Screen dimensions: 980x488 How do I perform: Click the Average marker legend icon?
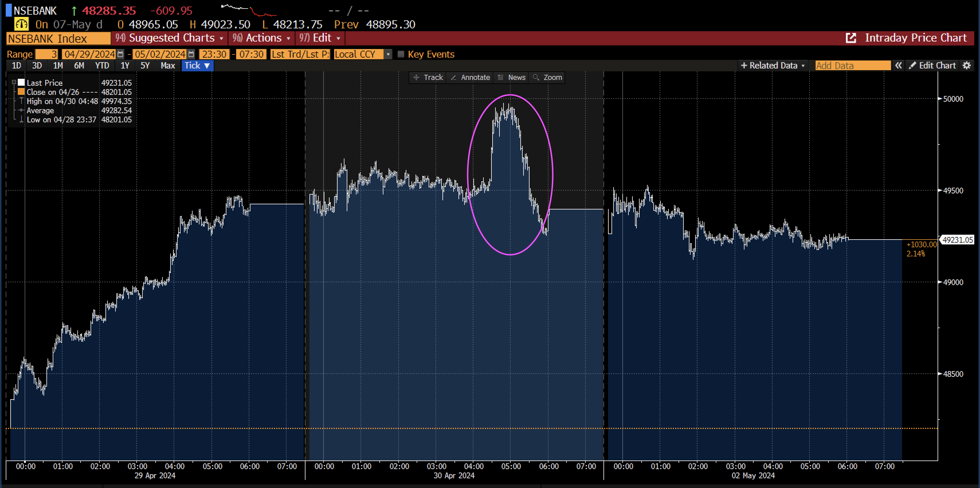click(x=21, y=110)
